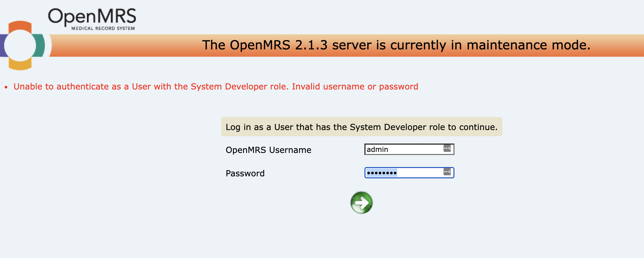Click the 'Password' label
Image resolution: width=644 pixels, height=258 pixels.
point(245,173)
